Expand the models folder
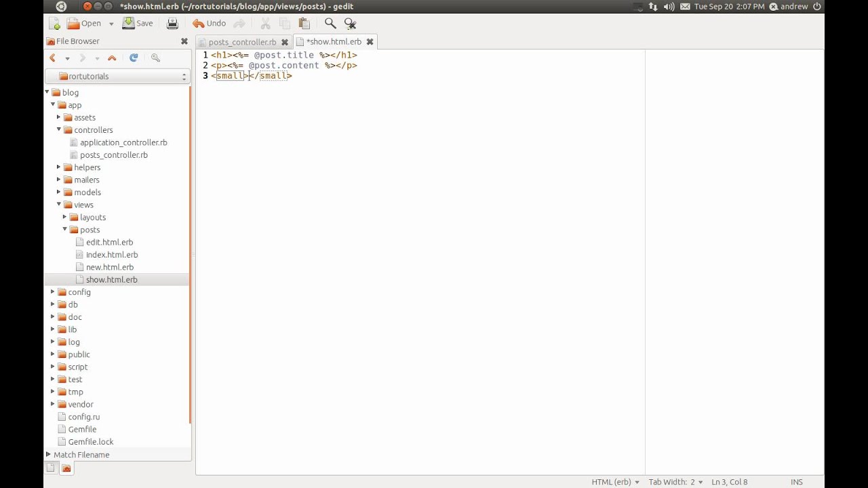 coord(59,192)
